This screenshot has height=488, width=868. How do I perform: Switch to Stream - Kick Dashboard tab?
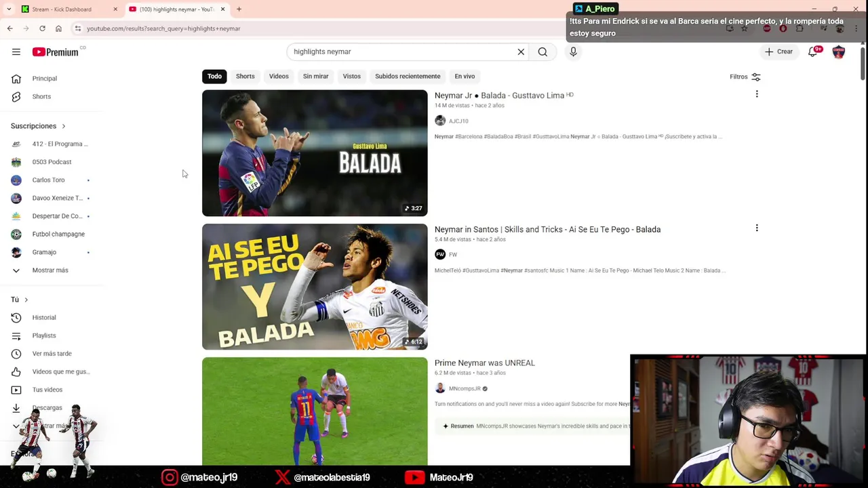(x=61, y=9)
